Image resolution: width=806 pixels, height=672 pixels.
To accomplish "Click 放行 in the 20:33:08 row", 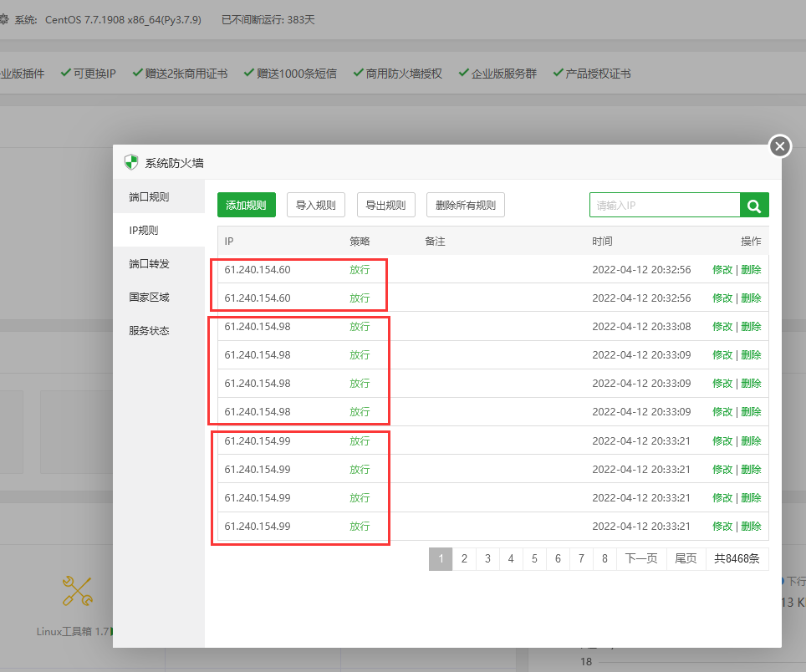I will coord(360,327).
